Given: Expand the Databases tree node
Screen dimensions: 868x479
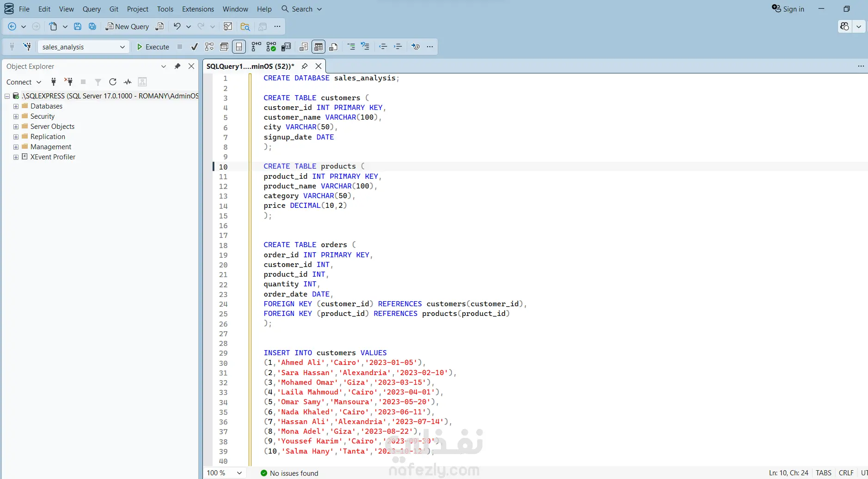Looking at the screenshot, I should pyautogui.click(x=16, y=106).
